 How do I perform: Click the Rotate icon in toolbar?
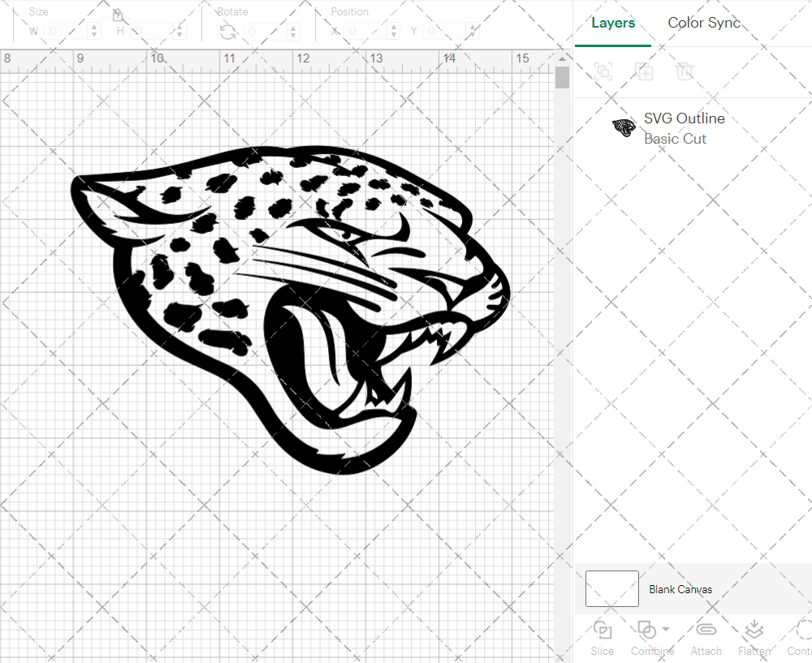(228, 32)
